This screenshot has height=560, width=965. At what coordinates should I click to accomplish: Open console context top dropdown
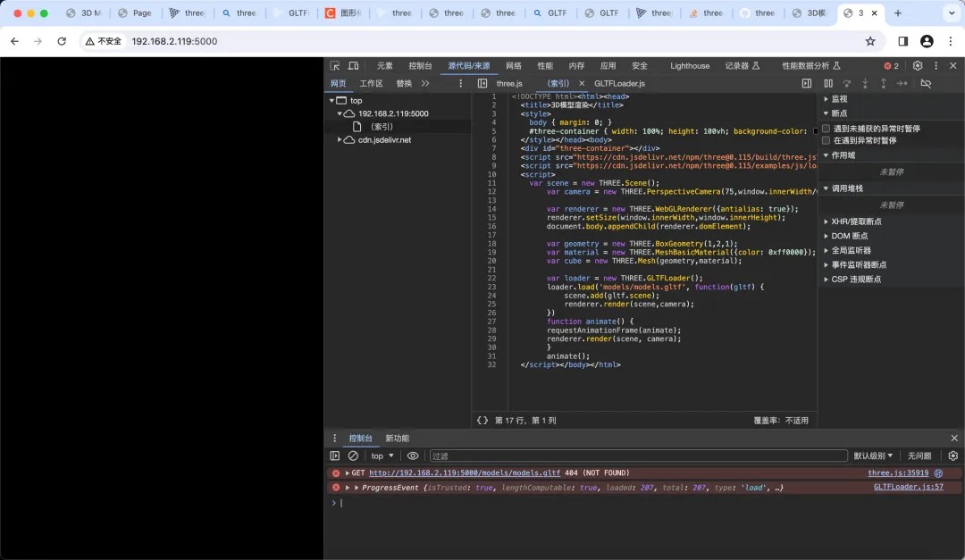382,456
